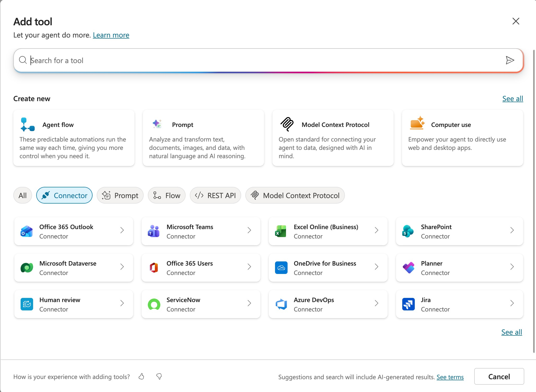The image size is (536, 392).
Task: Click the Microsoft Dataverse connector name
Action: click(x=68, y=263)
